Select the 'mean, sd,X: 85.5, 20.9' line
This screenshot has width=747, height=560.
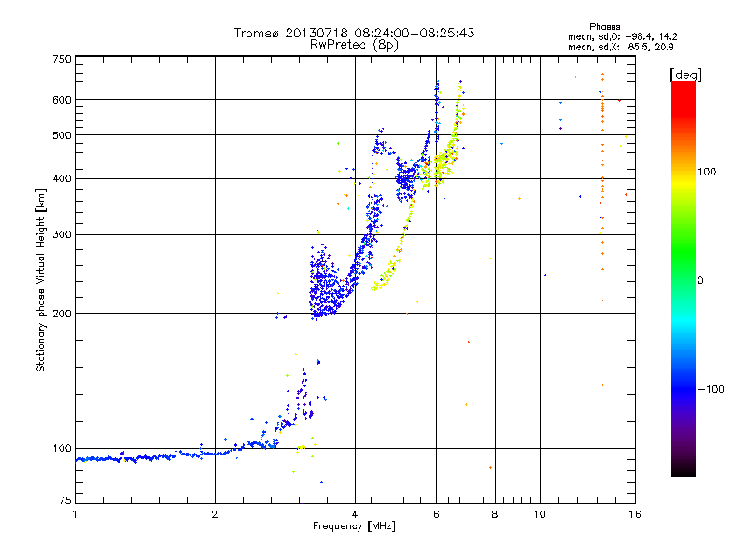pos(620,47)
